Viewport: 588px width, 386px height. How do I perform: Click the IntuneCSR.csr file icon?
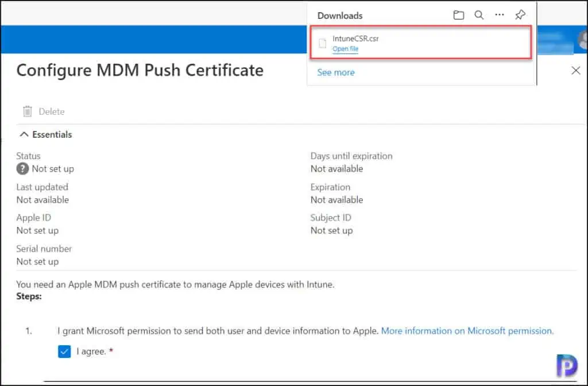click(323, 43)
